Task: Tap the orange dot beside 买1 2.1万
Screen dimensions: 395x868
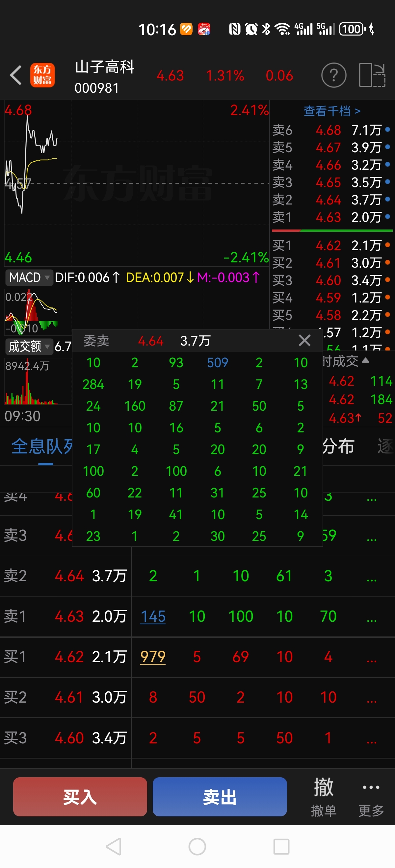Action: [x=387, y=245]
